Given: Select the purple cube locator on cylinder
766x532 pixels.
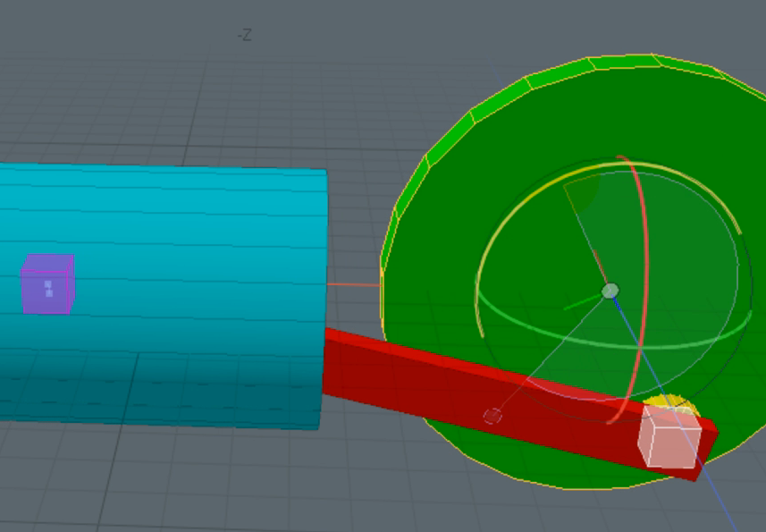Looking at the screenshot, I should point(47,285).
